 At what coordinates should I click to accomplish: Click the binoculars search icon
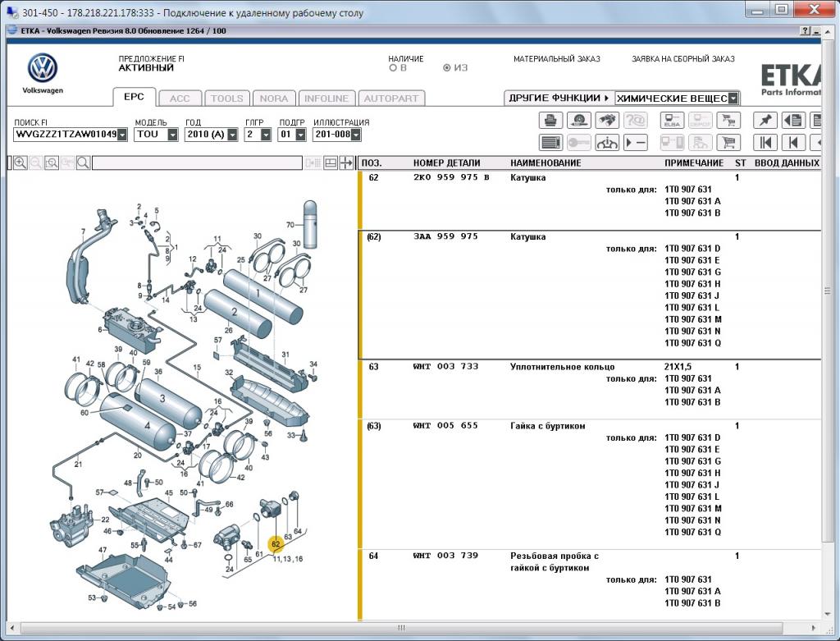606,121
